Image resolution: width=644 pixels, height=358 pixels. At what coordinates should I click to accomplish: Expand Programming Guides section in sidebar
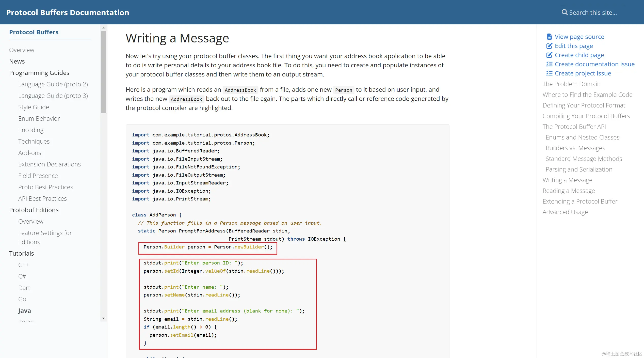coord(39,73)
